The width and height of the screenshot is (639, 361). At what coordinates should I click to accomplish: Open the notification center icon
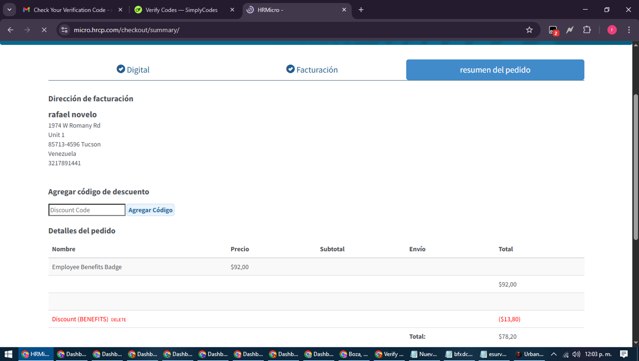click(x=624, y=354)
